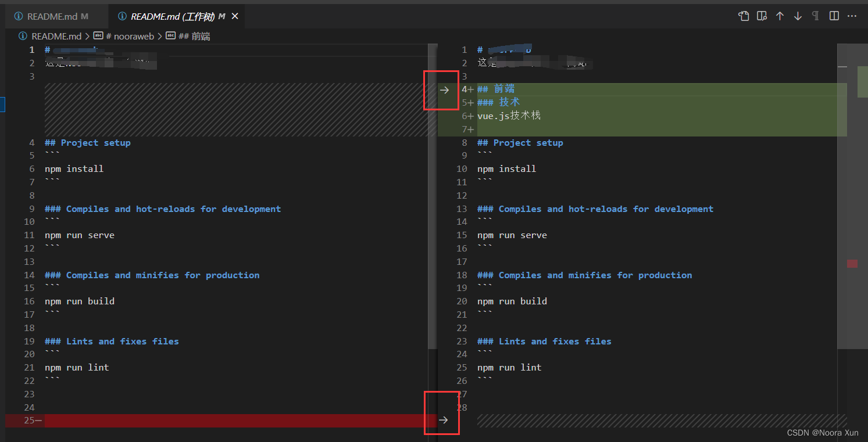The image size is (868, 442).
Task: Click 'vue.js技术栈' line in right pane
Action: point(509,116)
